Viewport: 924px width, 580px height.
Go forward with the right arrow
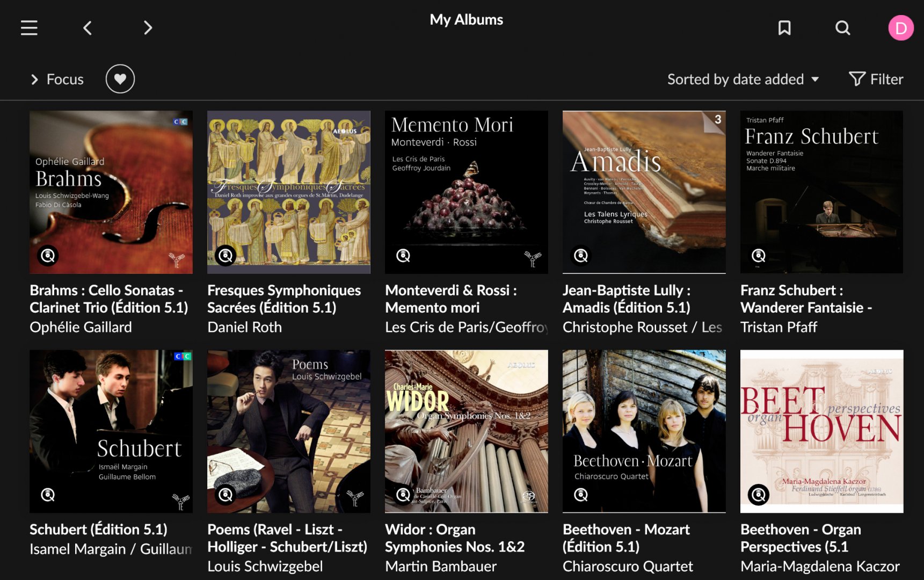pyautogui.click(x=148, y=28)
